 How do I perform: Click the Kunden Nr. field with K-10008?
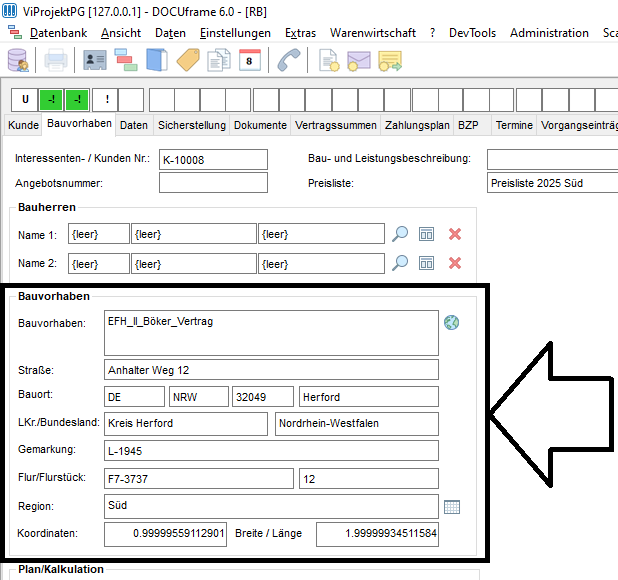coord(213,160)
